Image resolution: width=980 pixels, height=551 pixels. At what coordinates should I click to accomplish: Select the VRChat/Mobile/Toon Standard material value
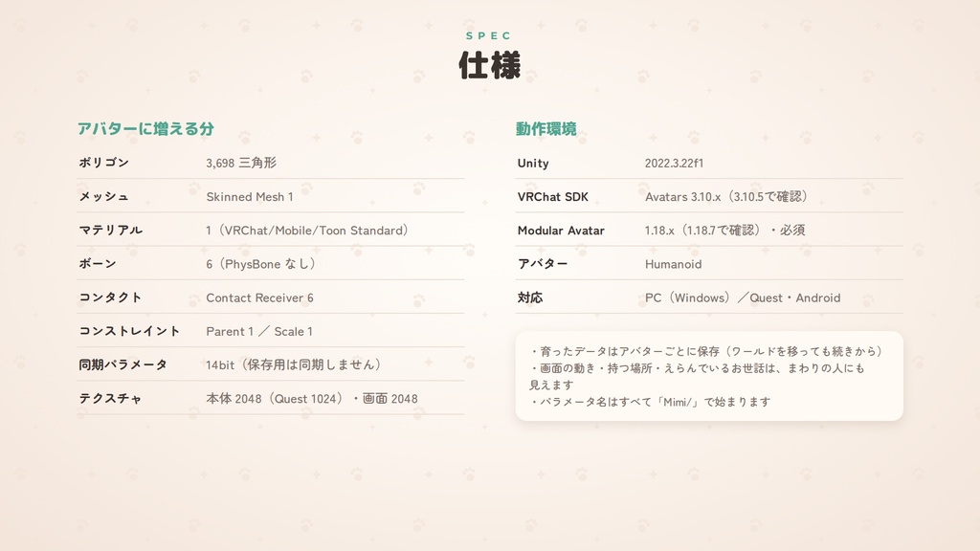coord(307,231)
